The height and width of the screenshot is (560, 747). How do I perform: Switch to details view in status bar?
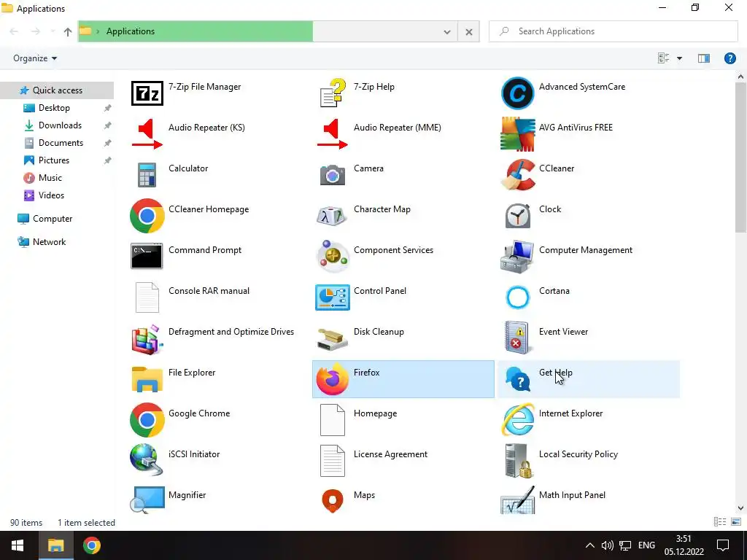[719, 522]
